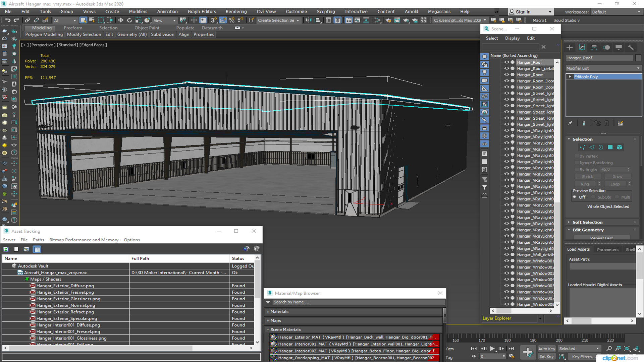Open Create Selection Set dropdown
The height and width of the screenshot is (362, 644).
coord(278,20)
